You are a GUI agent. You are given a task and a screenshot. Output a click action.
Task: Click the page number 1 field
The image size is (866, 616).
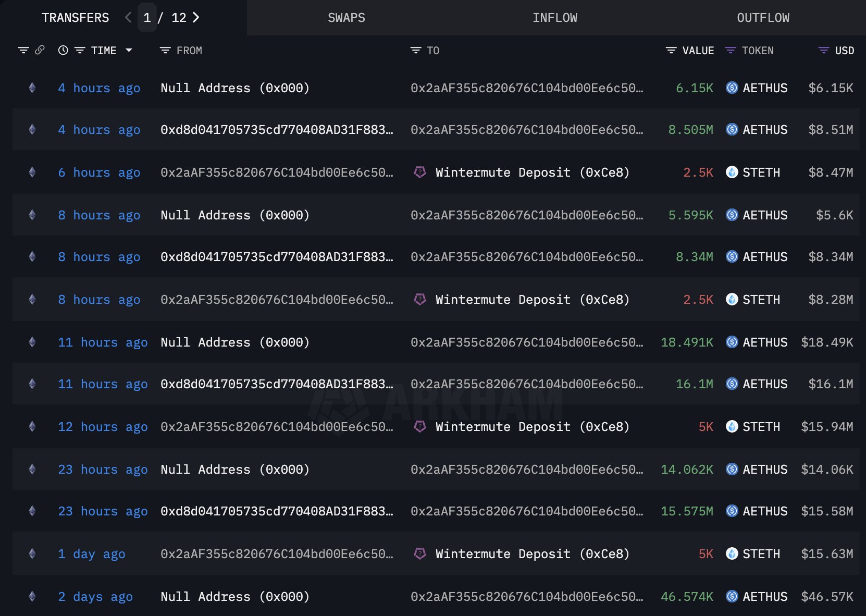pyautogui.click(x=147, y=18)
